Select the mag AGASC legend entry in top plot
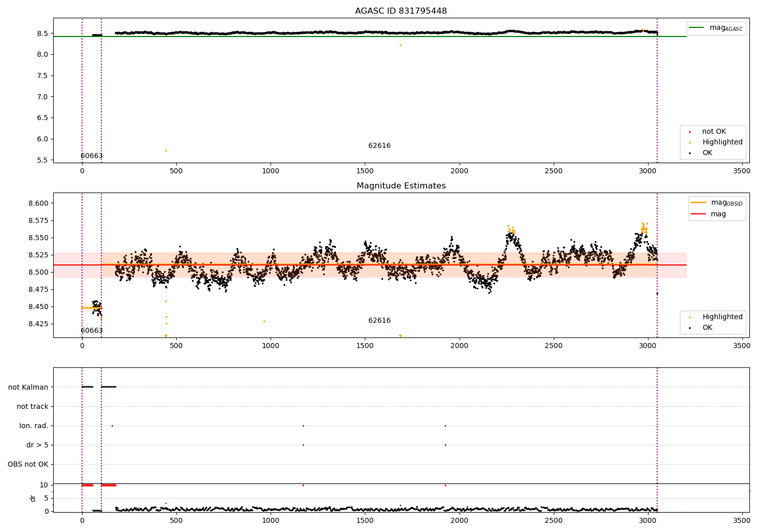 tap(716, 28)
